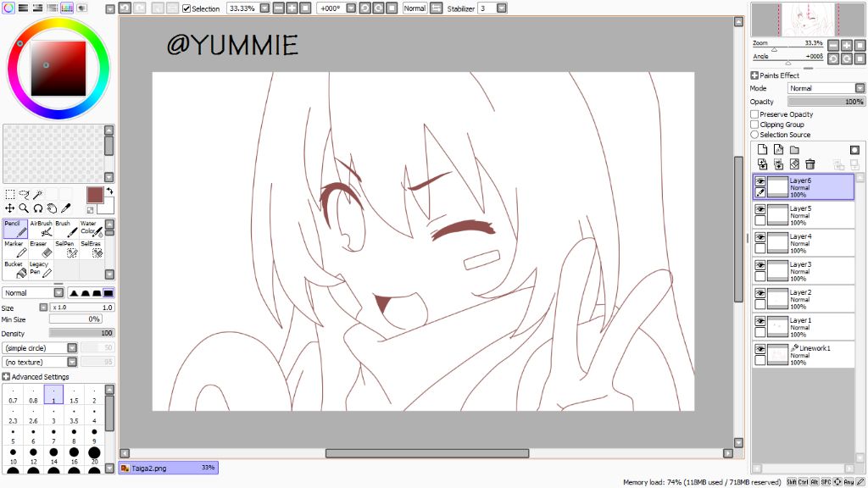This screenshot has height=488, width=868.
Task: Open the zoom percentage 33.33% dropdown
Action: coord(264,8)
